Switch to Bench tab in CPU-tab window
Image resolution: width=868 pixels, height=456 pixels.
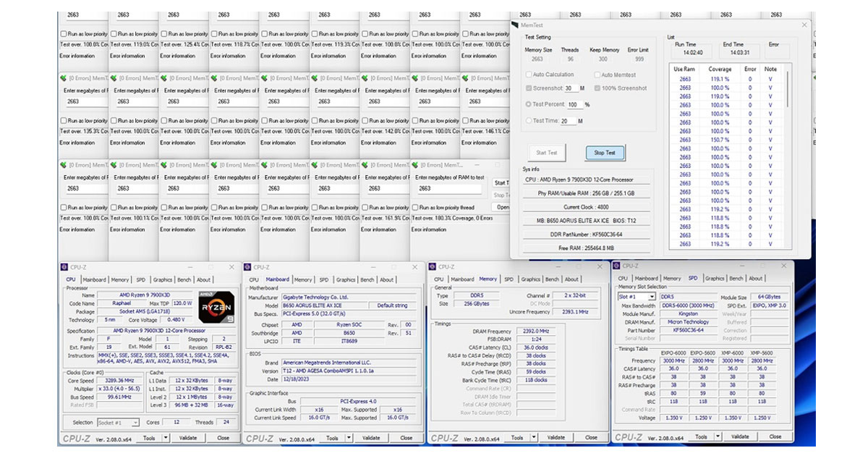click(184, 279)
